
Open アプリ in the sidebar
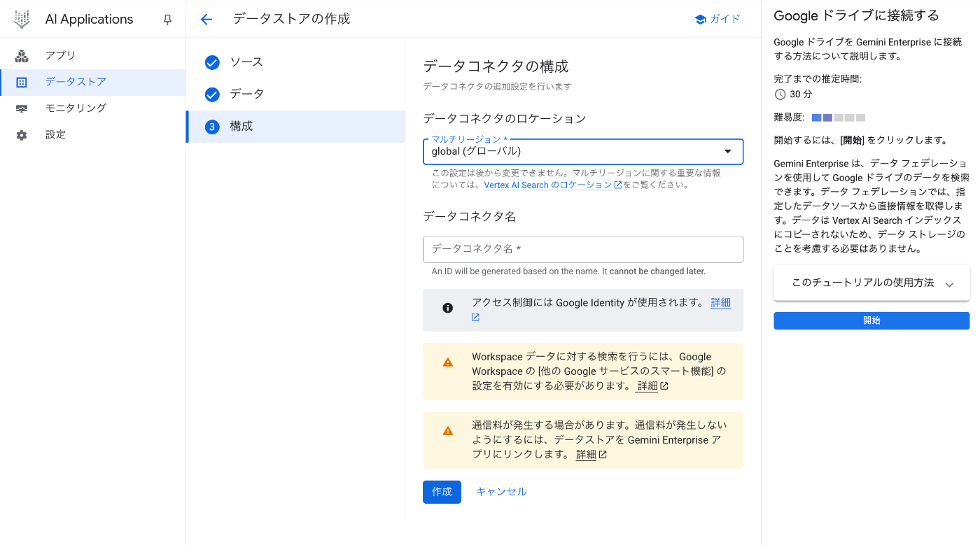coord(92,56)
